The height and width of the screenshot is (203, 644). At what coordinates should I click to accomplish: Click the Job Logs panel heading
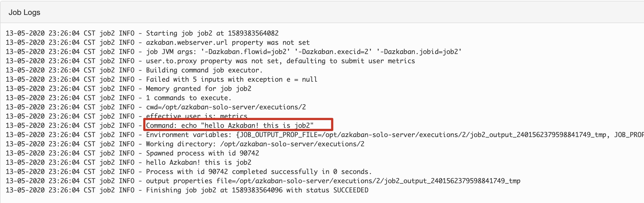click(x=24, y=12)
